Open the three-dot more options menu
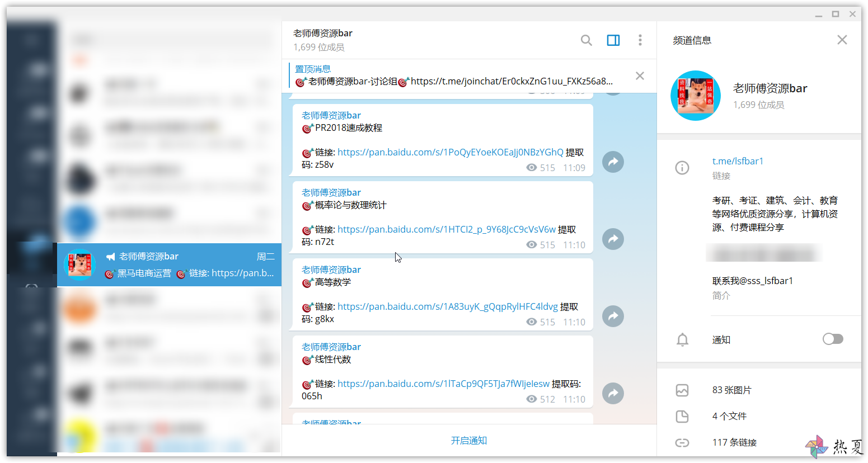Screen dimensions: 868x463 [640, 40]
